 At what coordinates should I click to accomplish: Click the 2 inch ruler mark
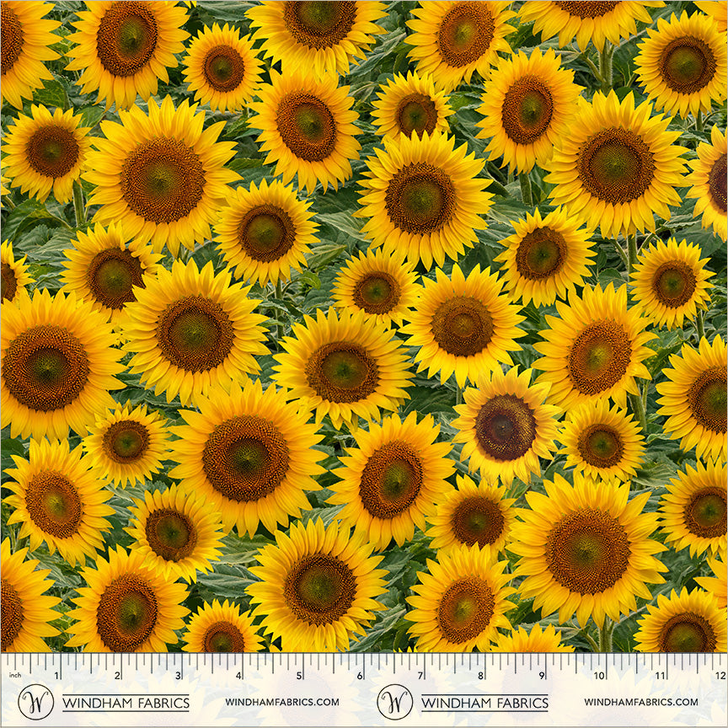coord(117,675)
